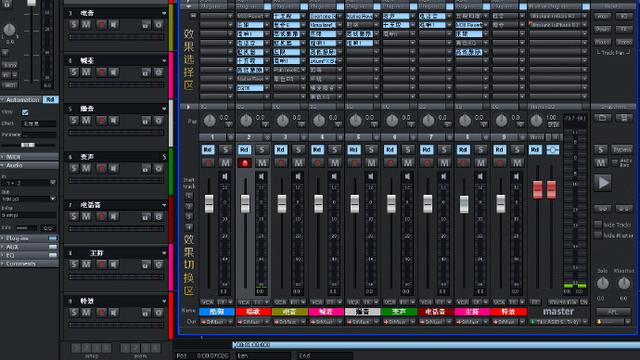
Task: Select the blue channel 1 name label
Action: coord(217,312)
